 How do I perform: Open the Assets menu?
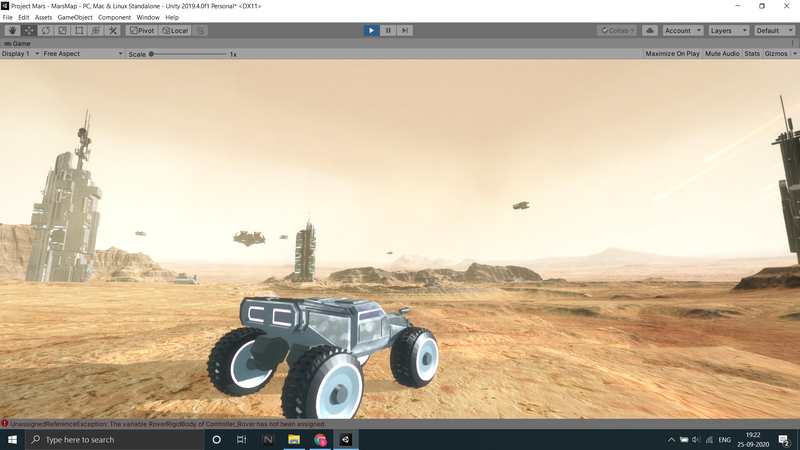pyautogui.click(x=43, y=17)
